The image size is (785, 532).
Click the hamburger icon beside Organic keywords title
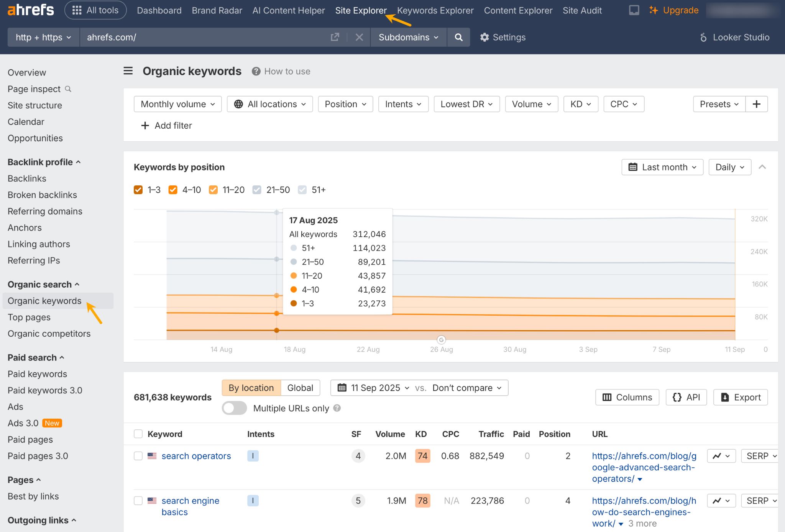coord(128,71)
